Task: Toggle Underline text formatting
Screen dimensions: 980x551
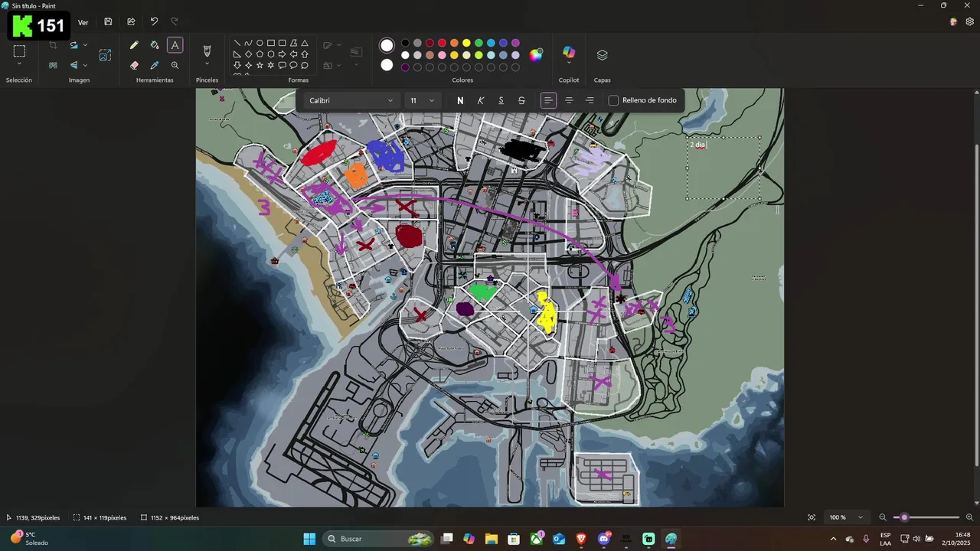Action: [501, 100]
